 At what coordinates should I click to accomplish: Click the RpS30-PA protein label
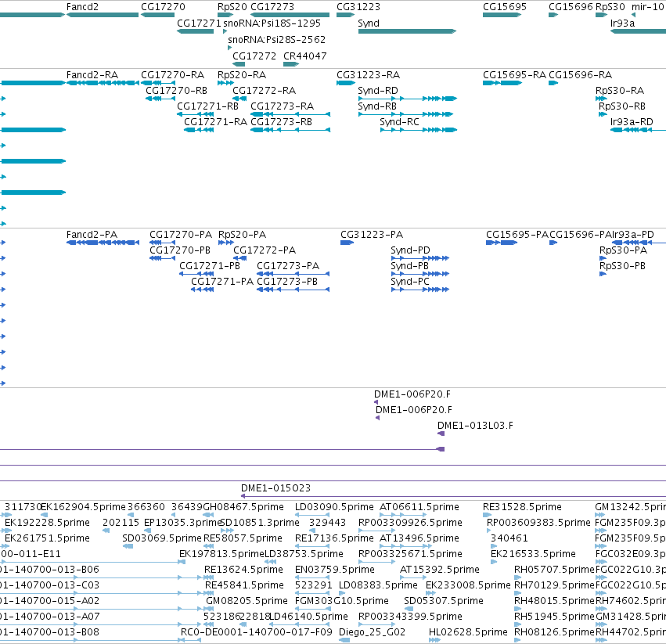[x=623, y=250]
